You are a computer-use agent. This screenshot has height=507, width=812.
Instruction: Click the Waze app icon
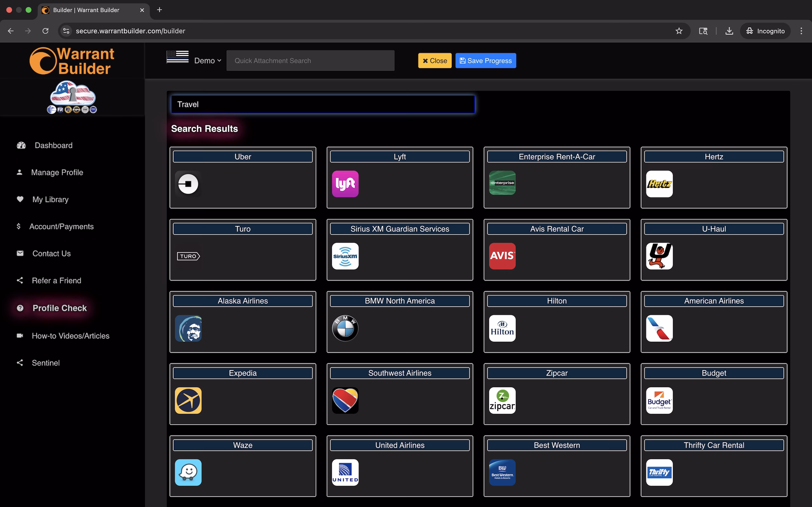[x=188, y=472]
